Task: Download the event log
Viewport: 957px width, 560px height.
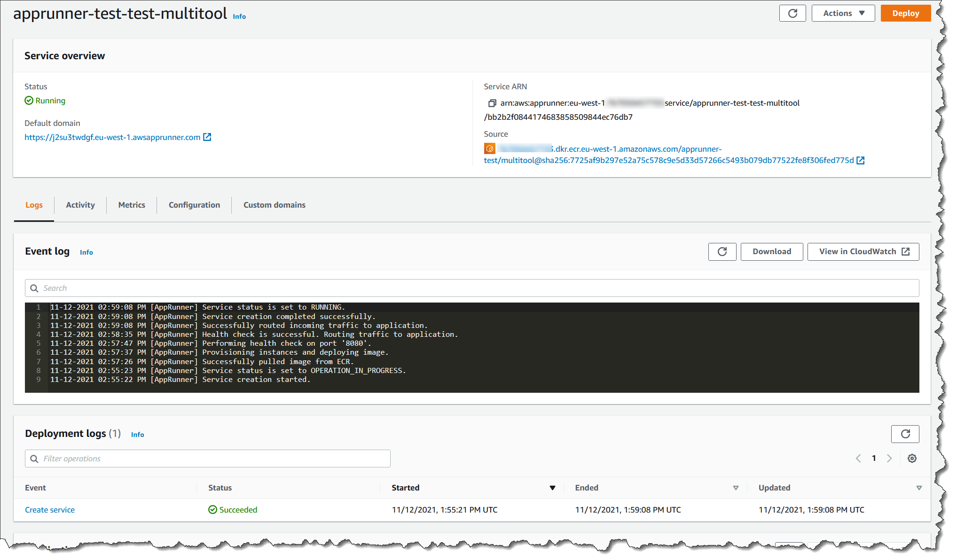Action: (x=772, y=252)
